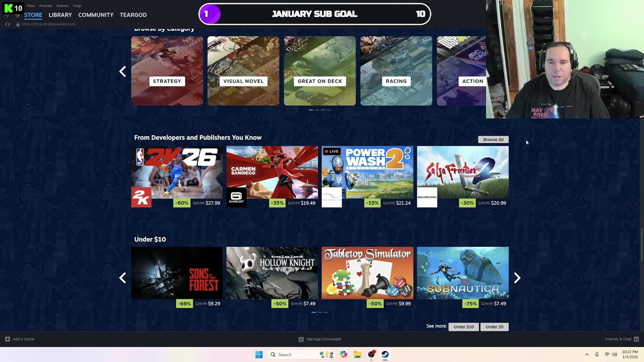Open the Friends & Chat icon
The width and height of the screenshot is (644, 362).
[636, 339]
